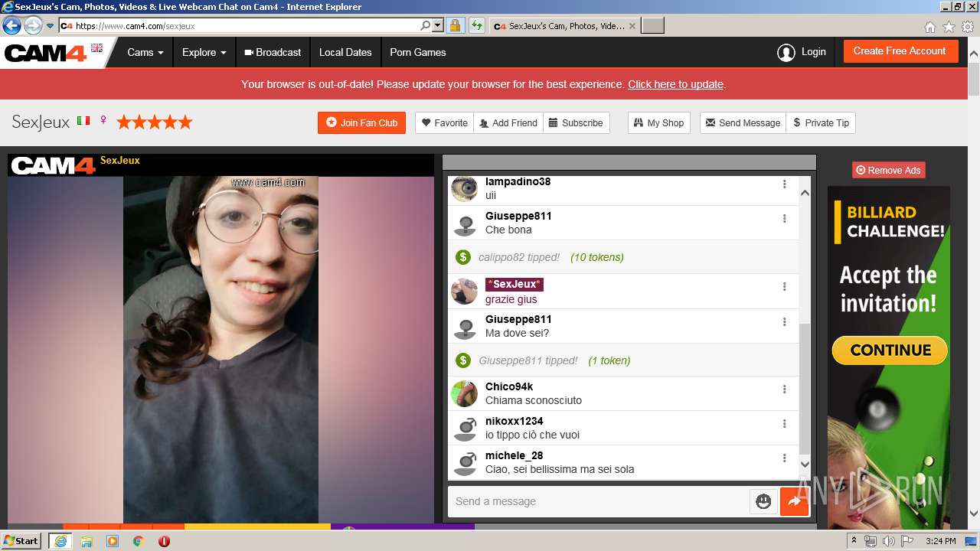Click Giuseppe811 username in 'Che bona' message
980x551 pixels.
tap(518, 216)
